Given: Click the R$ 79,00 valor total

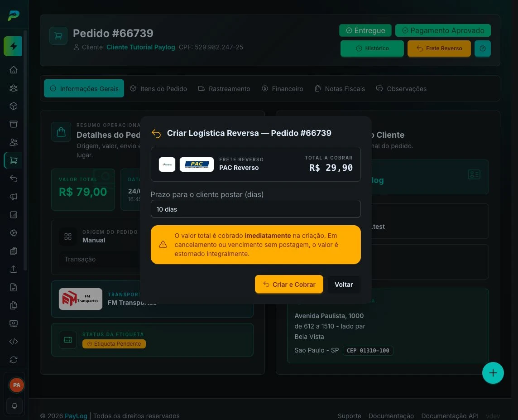Looking at the screenshot, I should pos(83,192).
